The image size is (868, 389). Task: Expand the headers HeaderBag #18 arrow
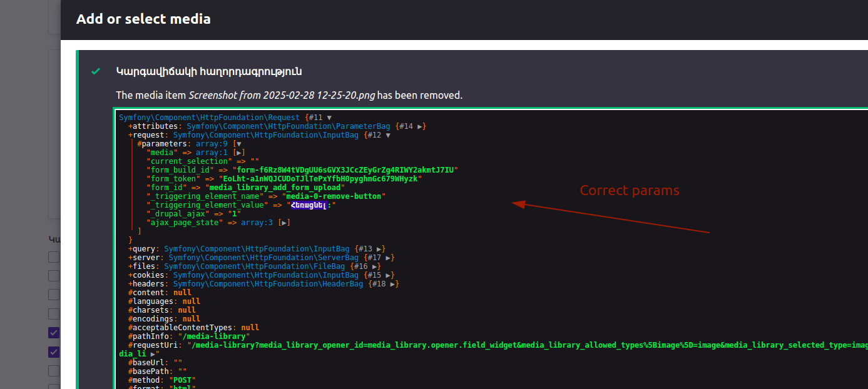393,284
